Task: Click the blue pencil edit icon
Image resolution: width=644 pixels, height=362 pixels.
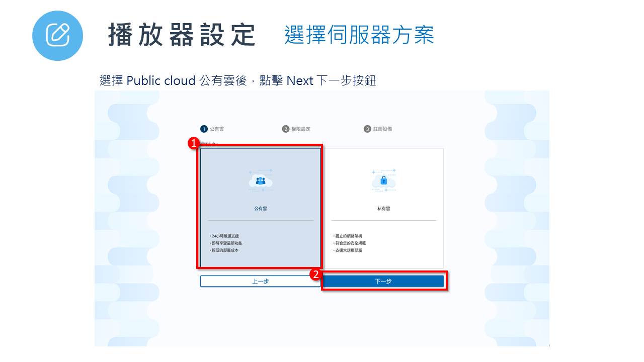Action: click(57, 36)
